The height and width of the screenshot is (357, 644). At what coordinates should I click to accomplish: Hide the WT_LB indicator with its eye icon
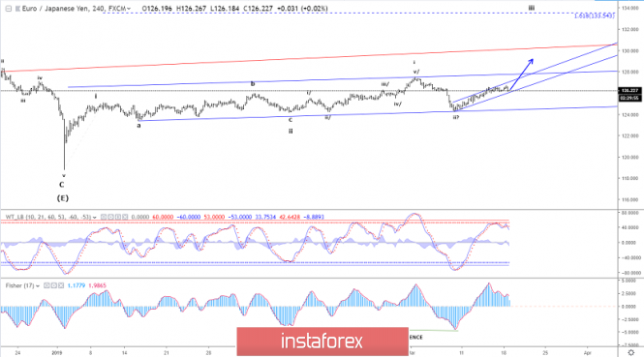(104, 217)
